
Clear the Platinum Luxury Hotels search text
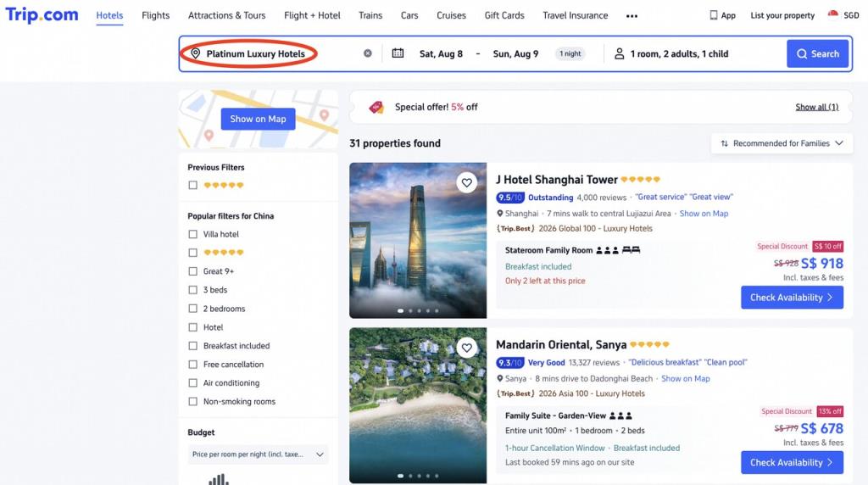point(368,53)
